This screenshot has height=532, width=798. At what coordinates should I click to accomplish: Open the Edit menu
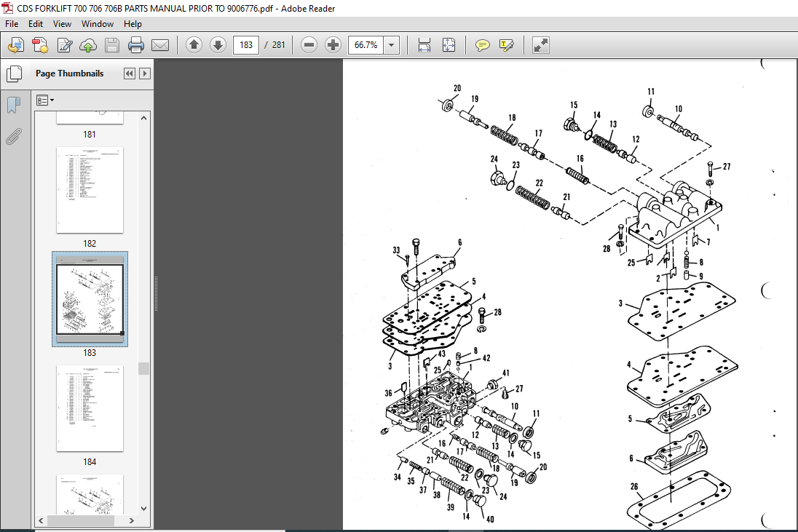pyautogui.click(x=36, y=24)
